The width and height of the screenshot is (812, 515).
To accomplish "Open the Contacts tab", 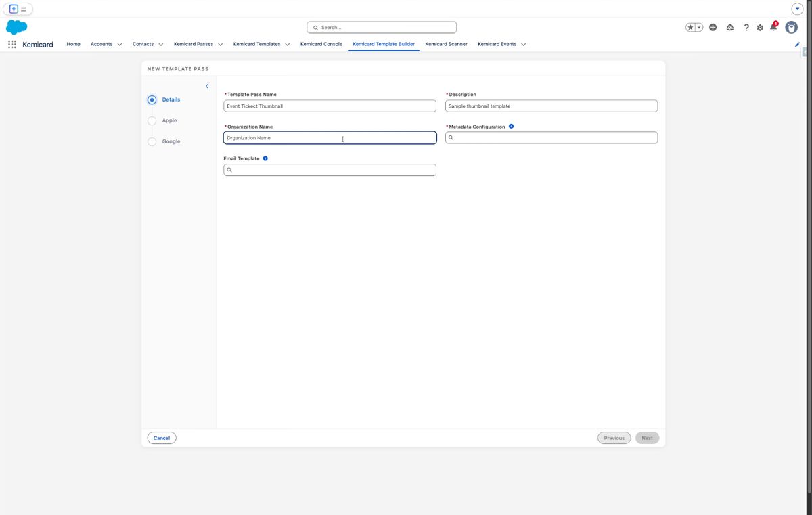I will (143, 44).
